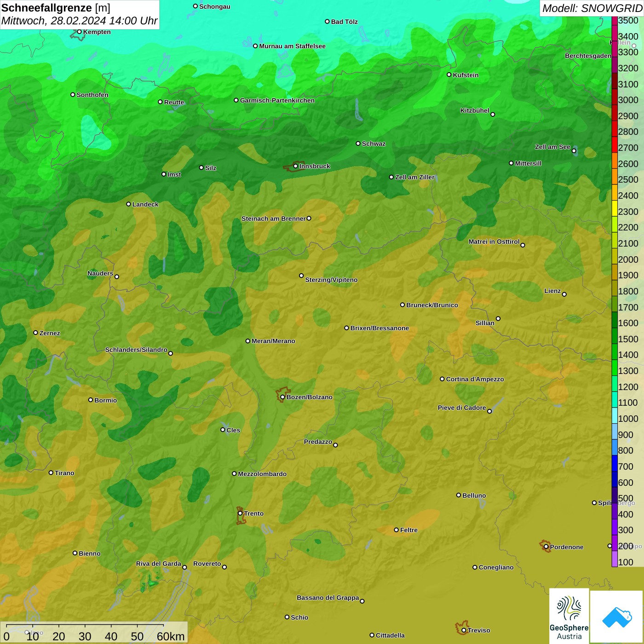Select the Bozen/Bolzano city marker dot
The height and width of the screenshot is (644, 644).
[x=282, y=397]
